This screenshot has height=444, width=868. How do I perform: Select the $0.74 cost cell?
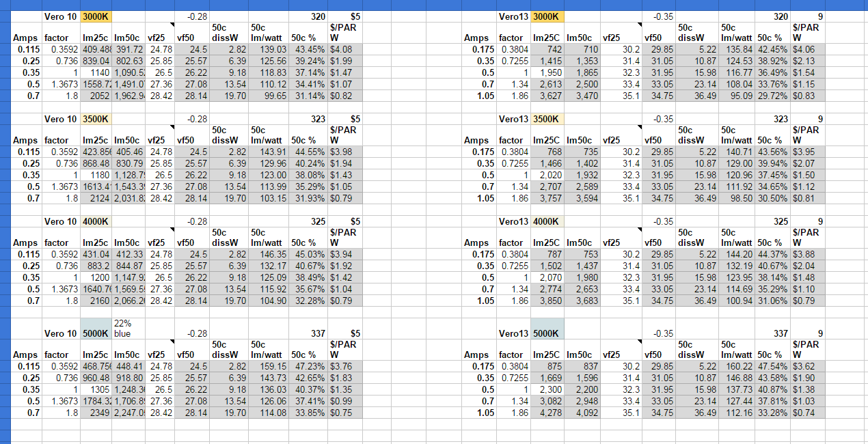(809, 413)
